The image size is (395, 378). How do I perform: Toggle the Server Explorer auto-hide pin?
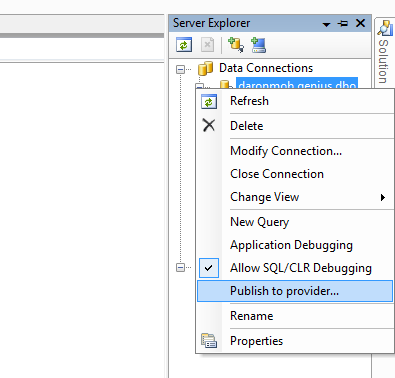click(343, 23)
